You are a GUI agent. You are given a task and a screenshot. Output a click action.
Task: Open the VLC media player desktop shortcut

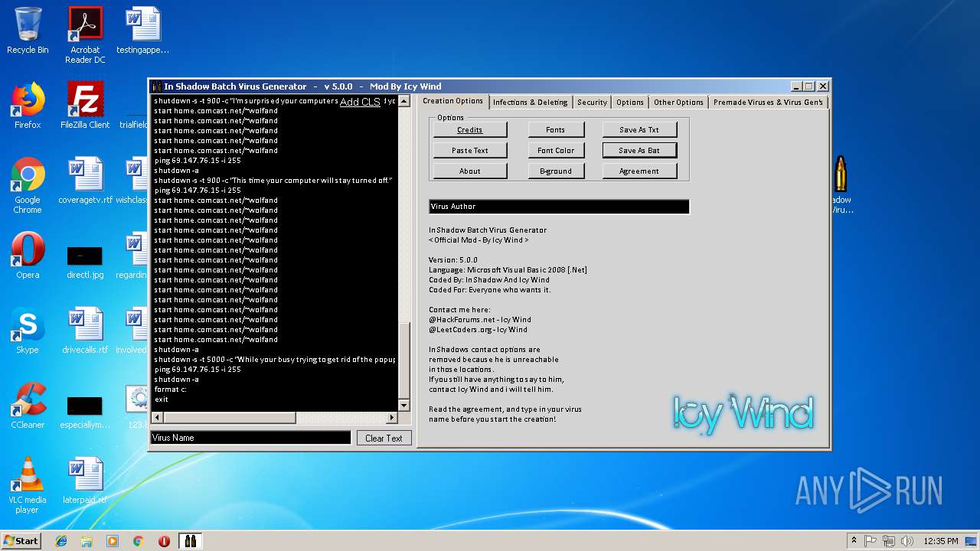pos(28,485)
